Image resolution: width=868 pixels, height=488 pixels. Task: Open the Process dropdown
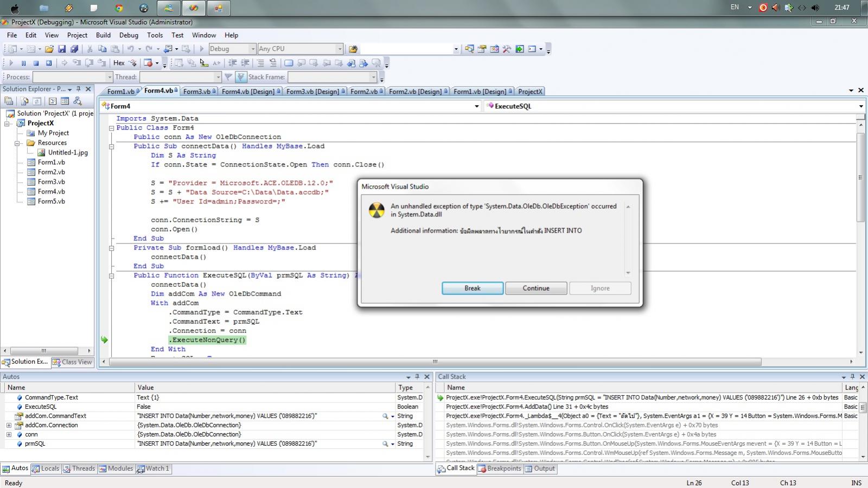tap(109, 77)
